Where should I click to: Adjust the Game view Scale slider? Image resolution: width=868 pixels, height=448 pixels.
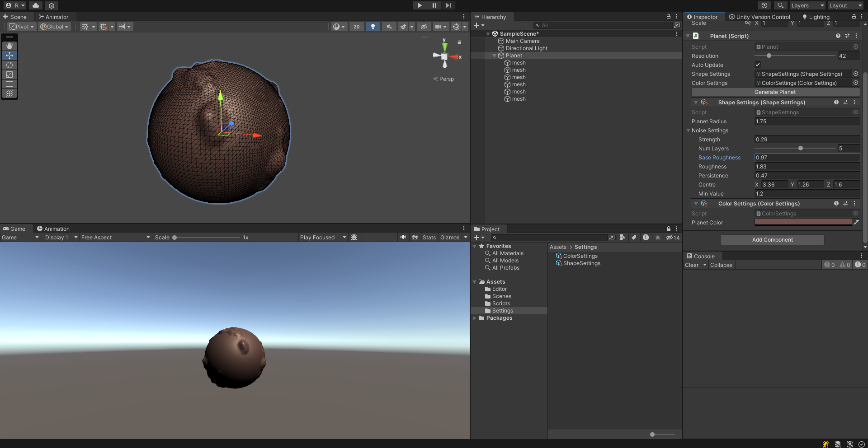[175, 238]
